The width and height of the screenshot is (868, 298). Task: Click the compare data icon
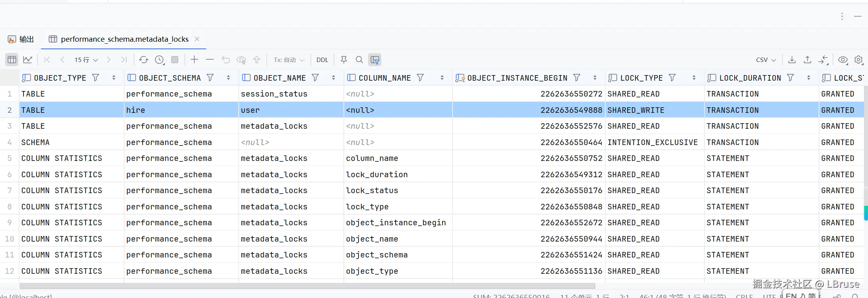[823, 60]
